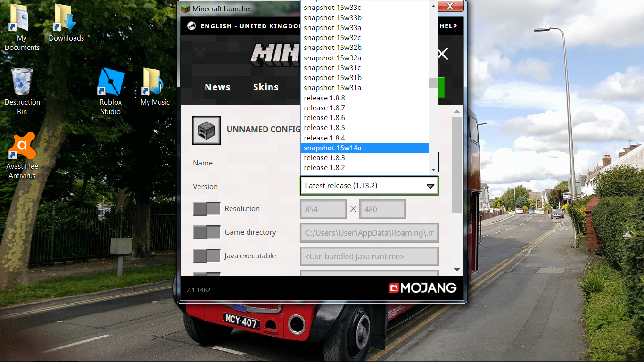The height and width of the screenshot is (362, 644).
Task: Click the white X beside the Minecraft logo
Action: coord(442,54)
